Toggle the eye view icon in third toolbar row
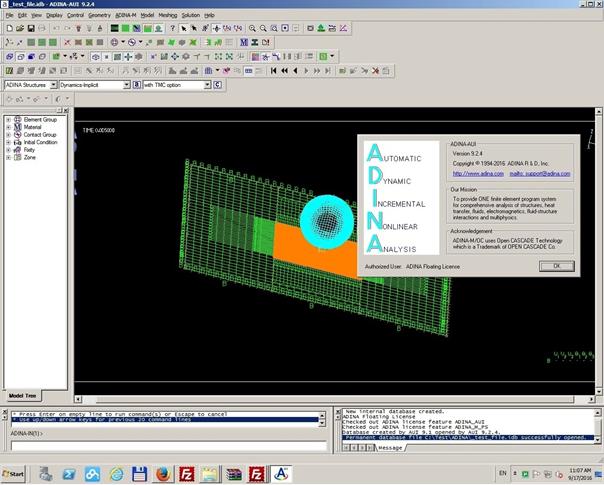 (x=96, y=57)
